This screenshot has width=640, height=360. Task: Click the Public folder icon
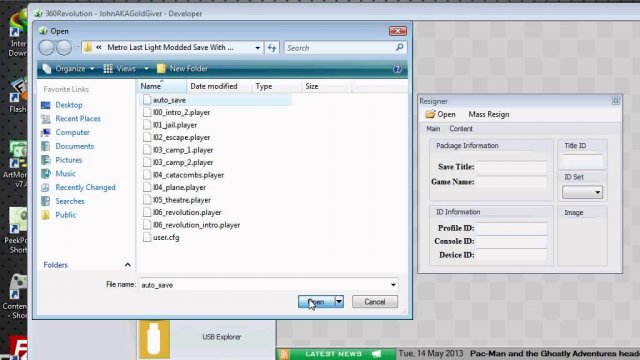coord(46,215)
